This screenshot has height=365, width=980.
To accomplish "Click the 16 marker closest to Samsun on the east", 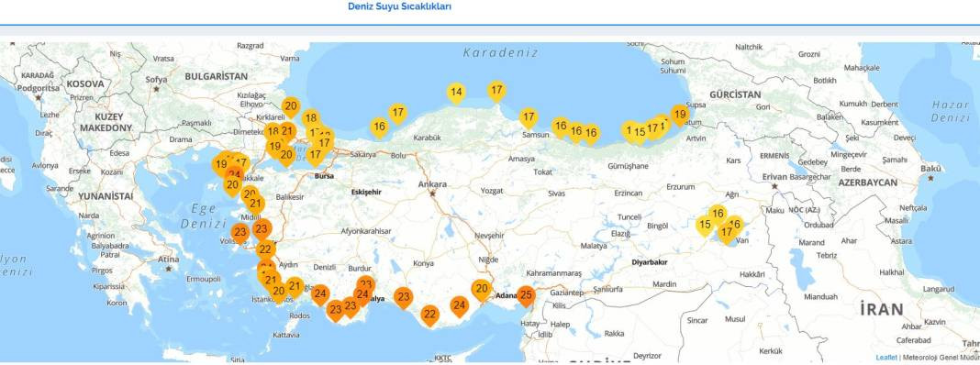I will (x=560, y=127).
